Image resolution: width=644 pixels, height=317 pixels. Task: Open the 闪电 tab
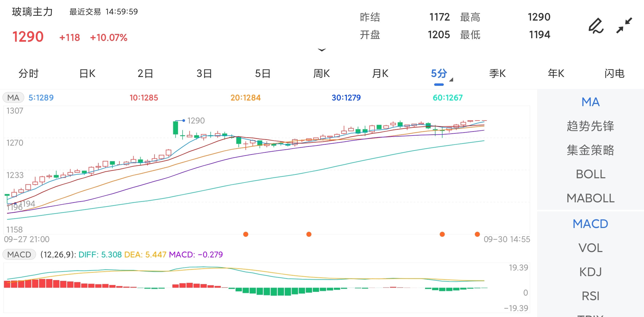[x=615, y=74]
